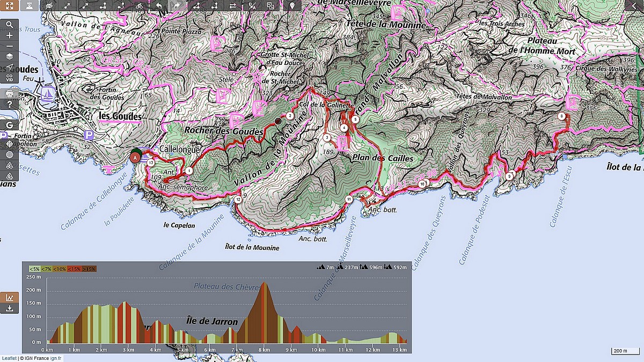Image resolution: width=644 pixels, height=362 pixels.
Task: Click the >15% slope legend swatch
Action: click(89, 269)
